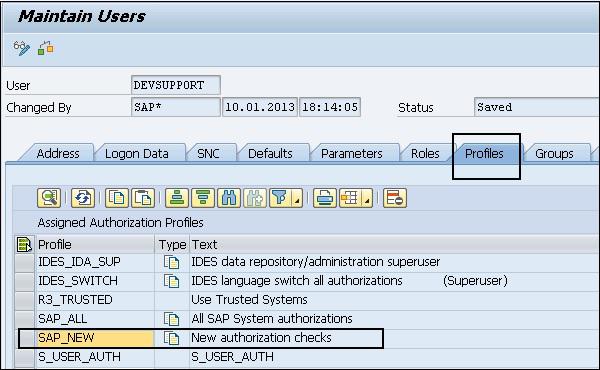The width and height of the screenshot is (600, 370).
Task: Click the SAP_ALL profile cell
Action: [x=95, y=319]
